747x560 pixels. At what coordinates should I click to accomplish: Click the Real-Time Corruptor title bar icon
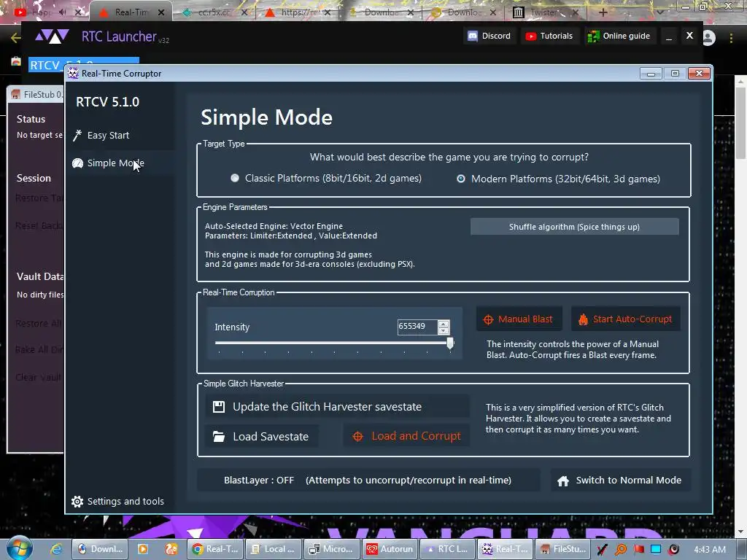72,74
